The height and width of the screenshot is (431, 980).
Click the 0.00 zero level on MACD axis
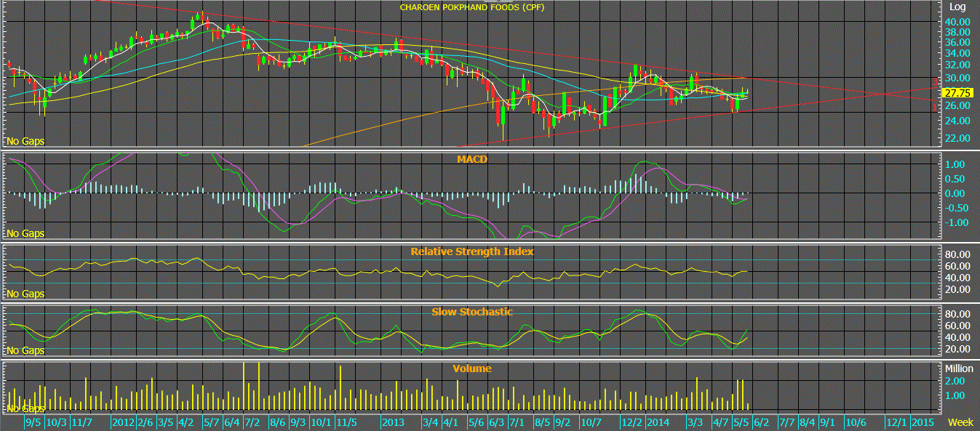coord(957,193)
